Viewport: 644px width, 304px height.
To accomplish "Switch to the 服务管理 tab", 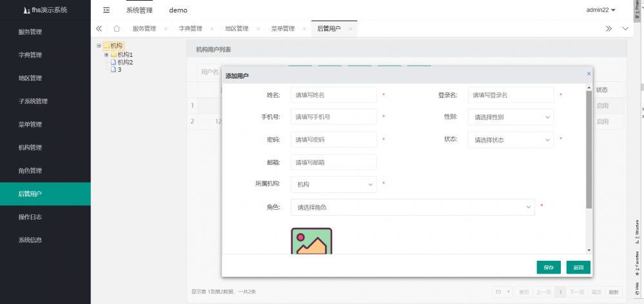I will pos(144,29).
